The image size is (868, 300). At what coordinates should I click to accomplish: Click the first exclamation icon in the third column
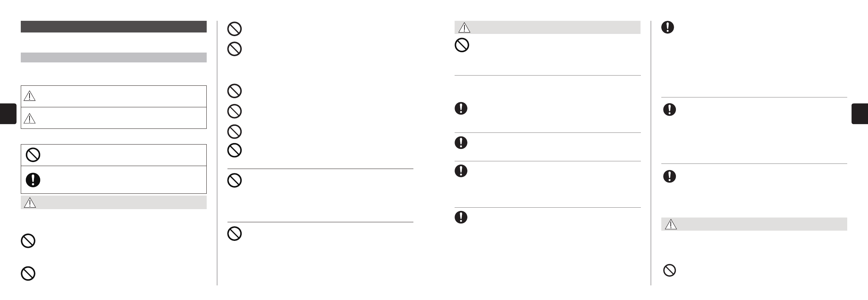pos(461,108)
